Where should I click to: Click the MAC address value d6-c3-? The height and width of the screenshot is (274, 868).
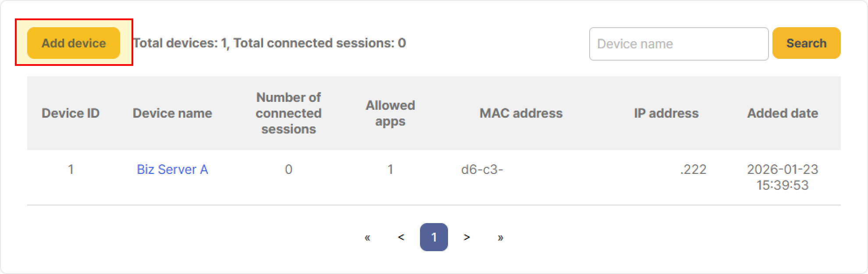point(482,169)
